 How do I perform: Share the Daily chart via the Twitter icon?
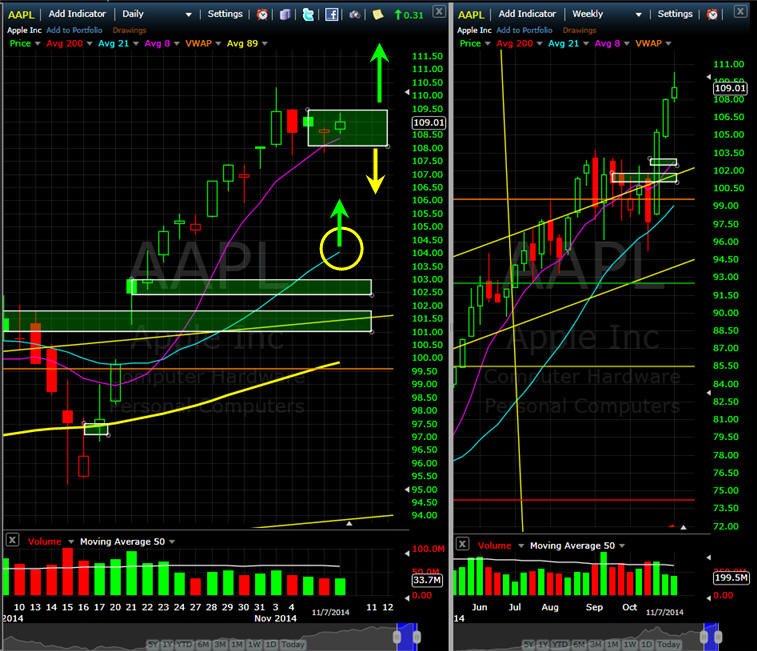308,14
